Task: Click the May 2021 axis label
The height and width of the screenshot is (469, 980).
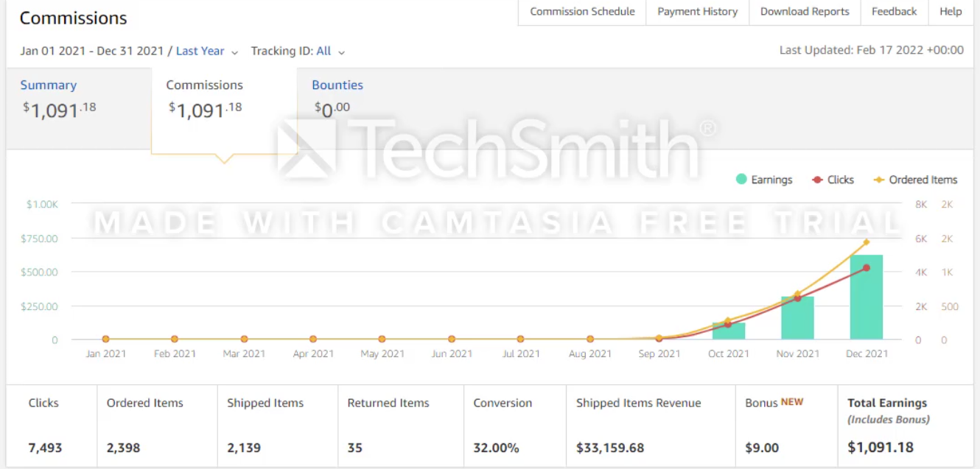Action: [382, 353]
